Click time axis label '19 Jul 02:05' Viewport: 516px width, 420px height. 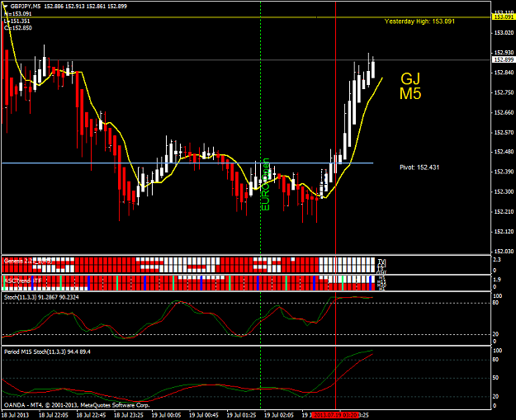pos(279,415)
